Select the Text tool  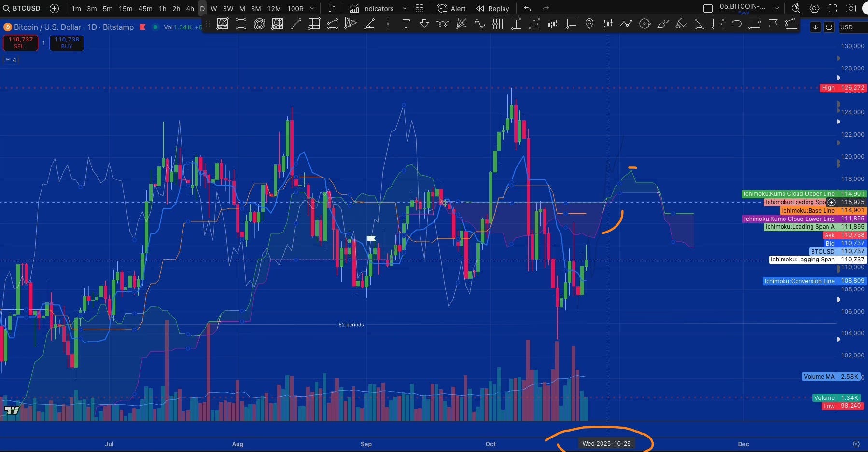coord(406,24)
